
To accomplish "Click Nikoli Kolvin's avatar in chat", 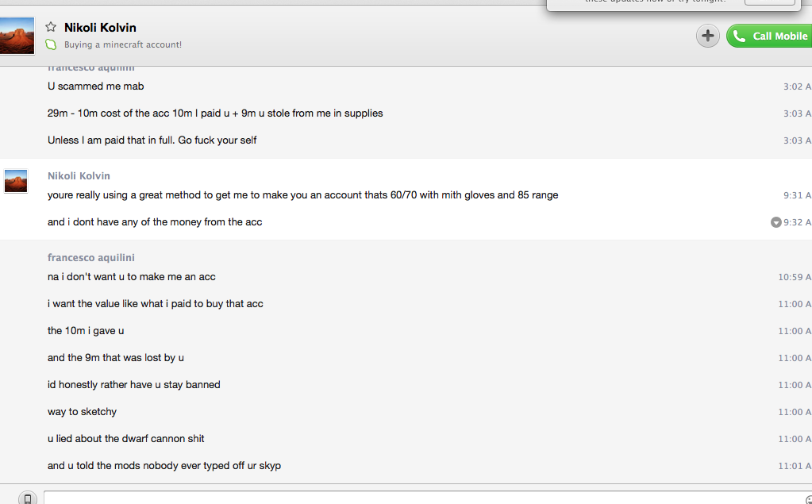I will 16,181.
